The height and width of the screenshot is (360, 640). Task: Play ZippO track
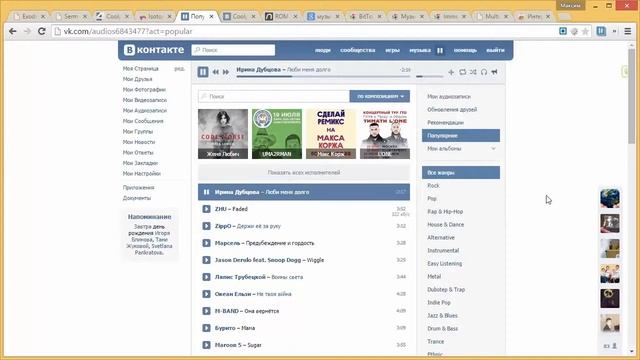207,226
